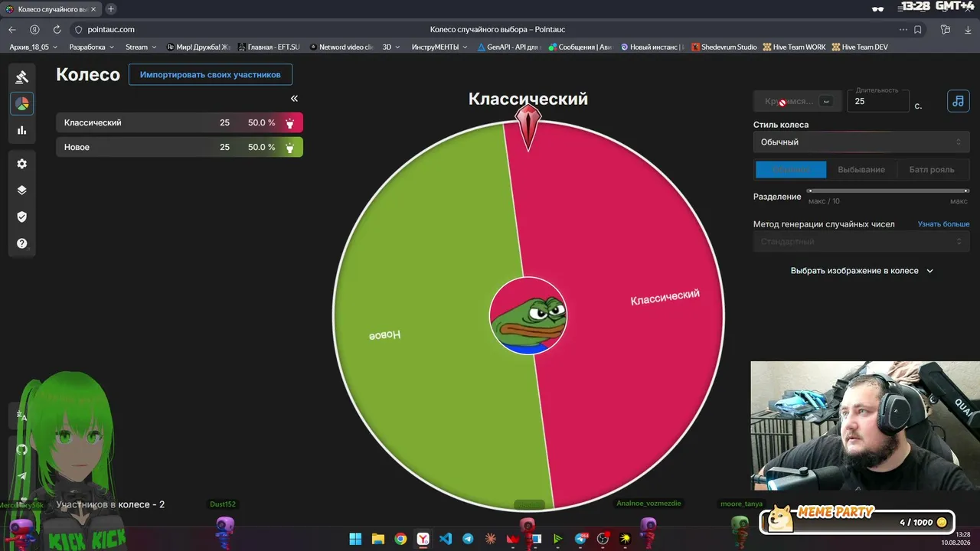
Task: Click the Pepe frog image at wheel center
Action: pyautogui.click(x=528, y=315)
